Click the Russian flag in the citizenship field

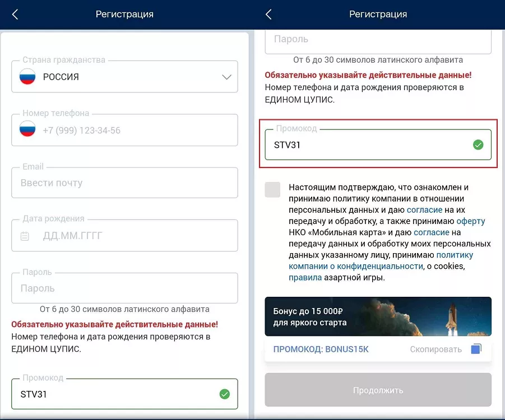[27, 77]
